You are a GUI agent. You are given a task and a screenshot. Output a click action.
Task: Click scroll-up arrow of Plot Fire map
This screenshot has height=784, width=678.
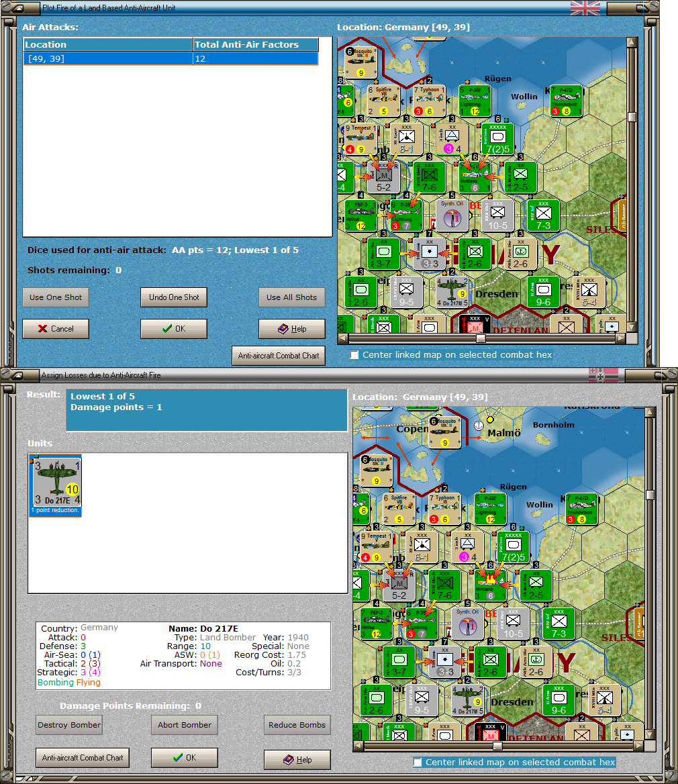(x=632, y=42)
